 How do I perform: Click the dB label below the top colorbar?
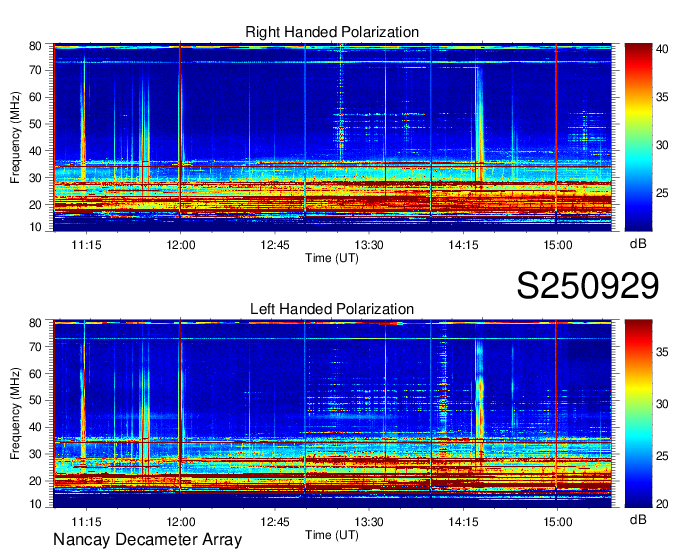tap(636, 244)
